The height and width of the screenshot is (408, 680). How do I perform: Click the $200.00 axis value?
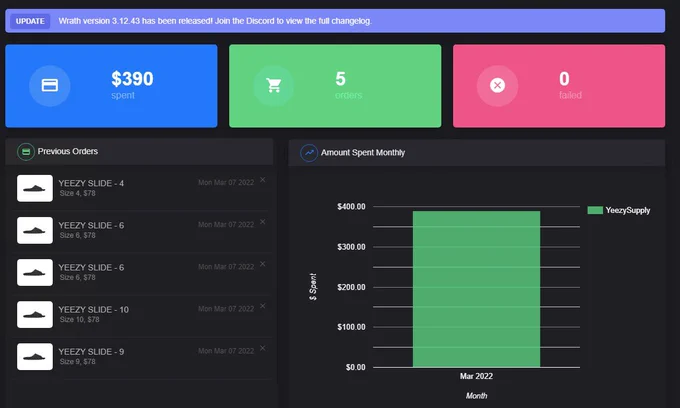(x=351, y=287)
